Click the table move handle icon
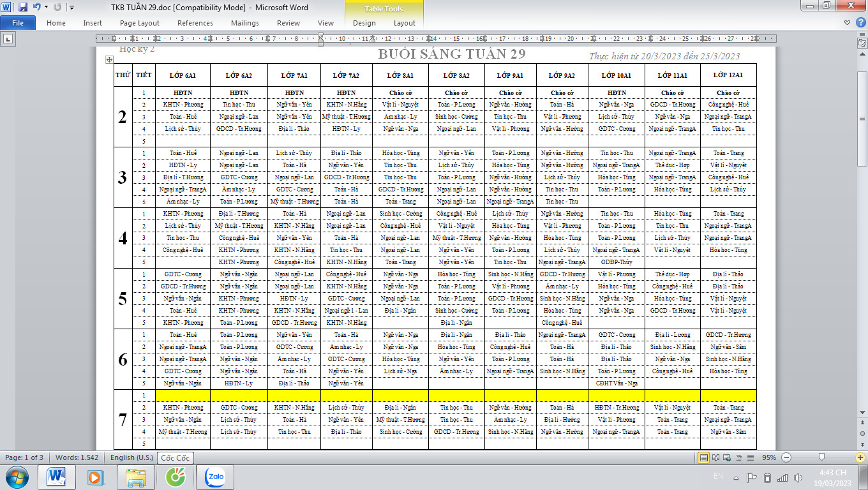Viewport: 868px width, 490px height. click(x=109, y=59)
